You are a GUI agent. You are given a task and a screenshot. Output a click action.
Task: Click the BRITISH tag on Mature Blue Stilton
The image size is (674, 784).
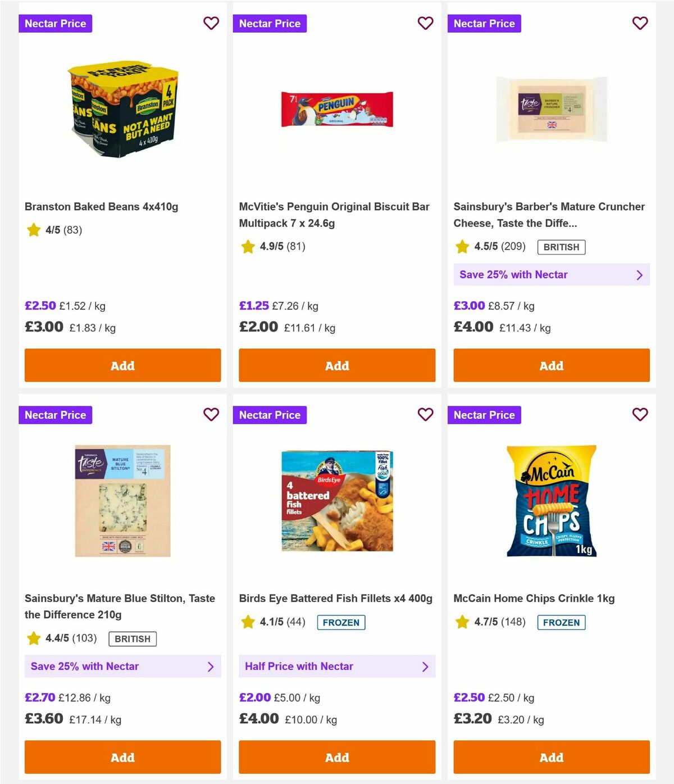(x=132, y=639)
